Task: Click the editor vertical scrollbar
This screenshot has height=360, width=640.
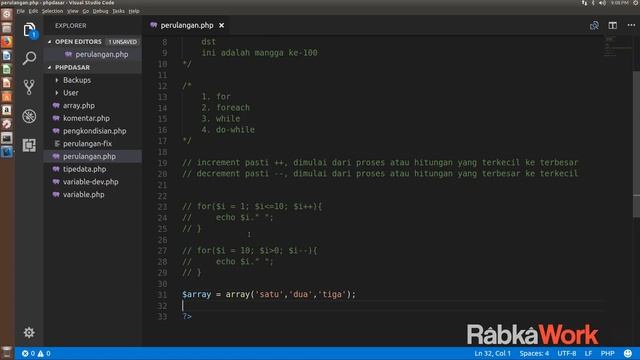Action: 636,145
